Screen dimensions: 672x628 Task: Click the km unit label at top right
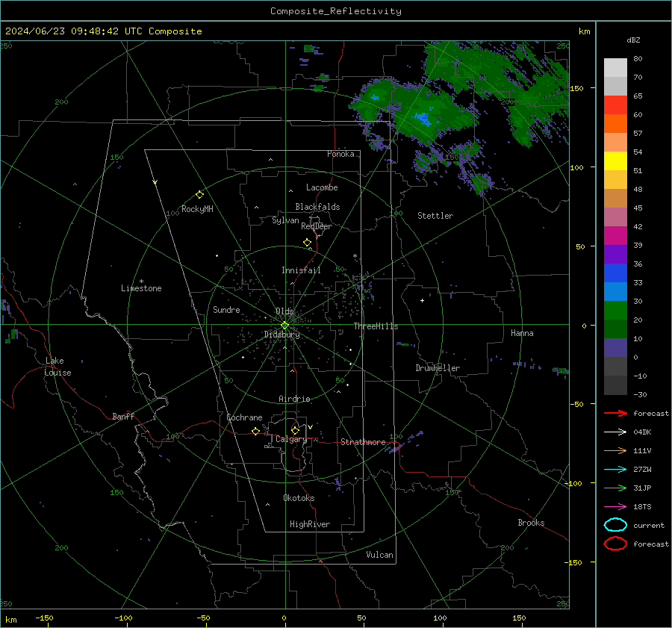click(x=584, y=31)
